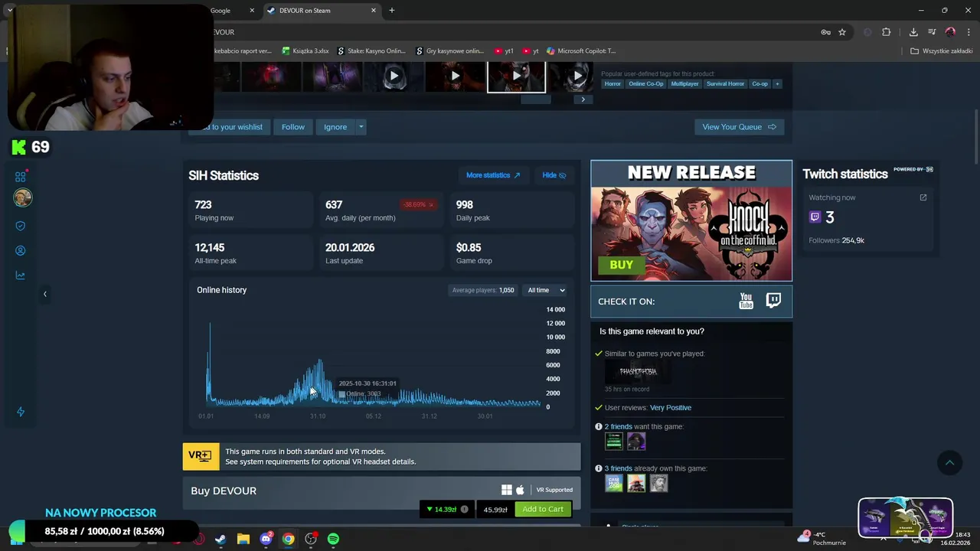
Task: Open the Wszystkie zakładki folder
Action: click(x=942, y=51)
